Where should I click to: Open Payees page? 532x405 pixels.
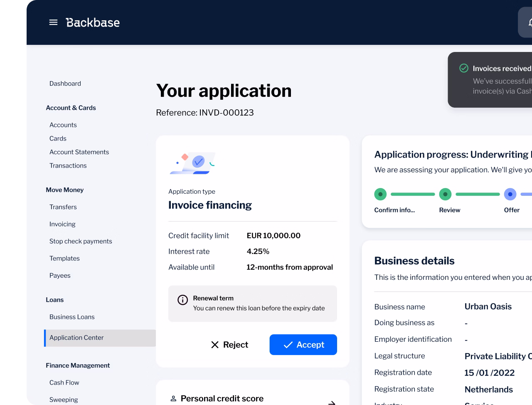60,275
